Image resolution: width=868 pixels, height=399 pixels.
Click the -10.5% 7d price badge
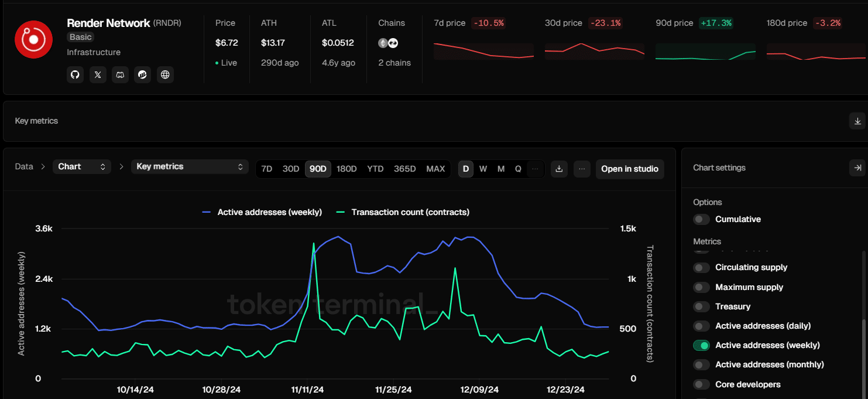tap(488, 23)
